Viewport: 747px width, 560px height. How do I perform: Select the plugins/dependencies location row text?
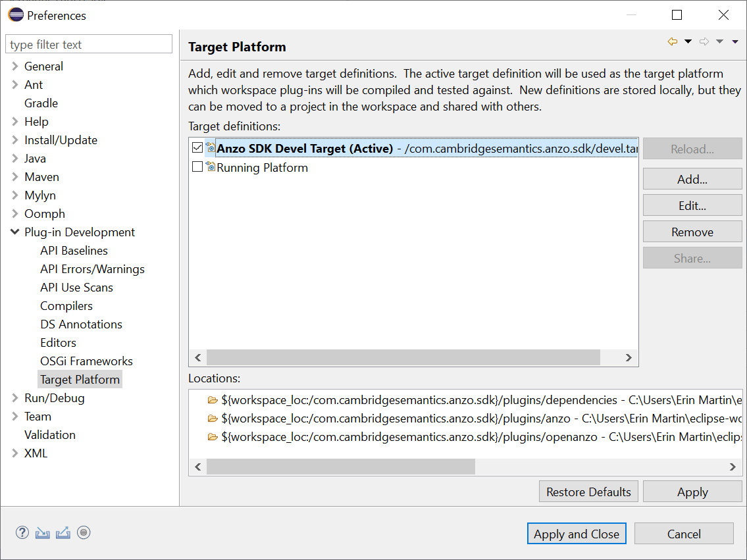tap(481, 400)
